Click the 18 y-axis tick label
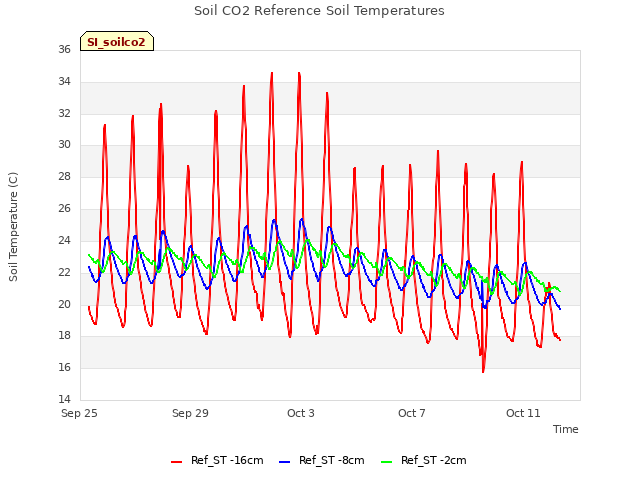Screen dimensions: 640x480 point(64,336)
